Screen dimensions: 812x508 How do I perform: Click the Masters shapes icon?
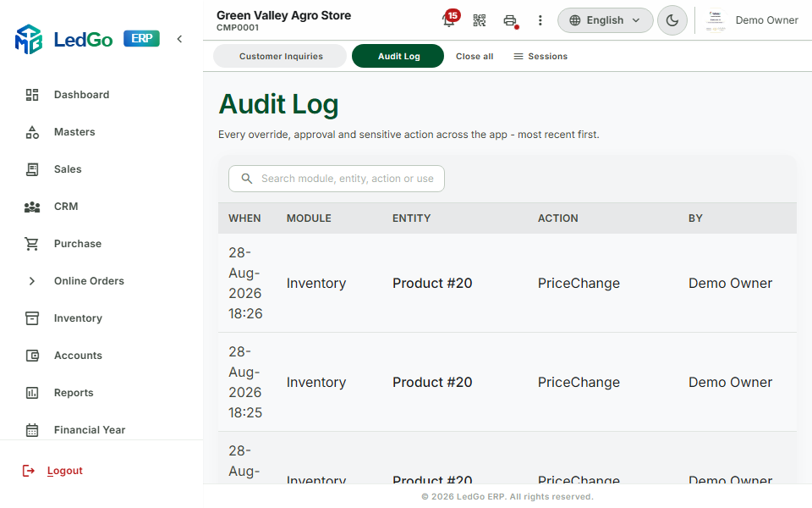[32, 132]
